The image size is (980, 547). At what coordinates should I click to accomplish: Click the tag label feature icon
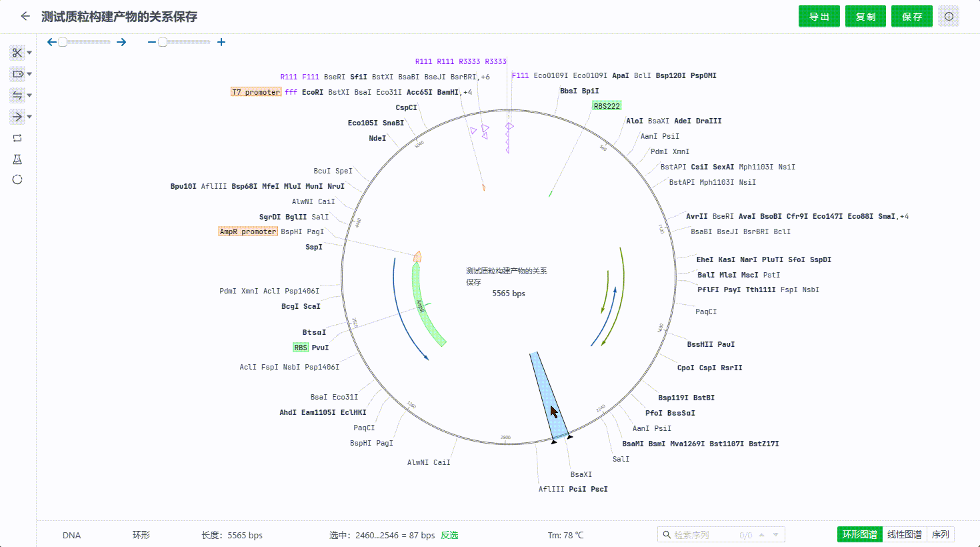pyautogui.click(x=17, y=74)
